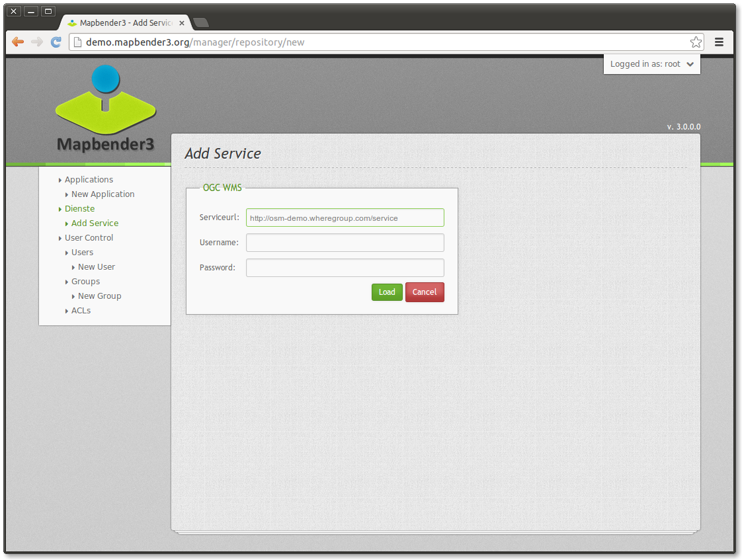Minimize the browser window
742x560 pixels.
31,11
